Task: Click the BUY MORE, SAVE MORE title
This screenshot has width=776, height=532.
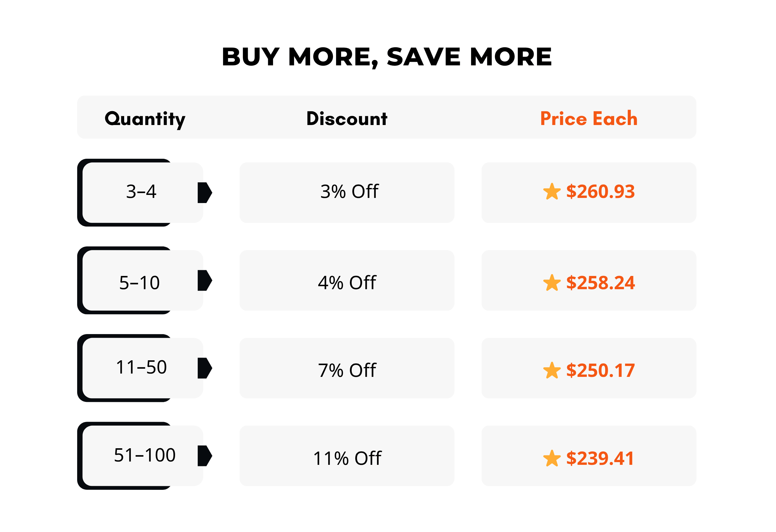Action: point(387,57)
